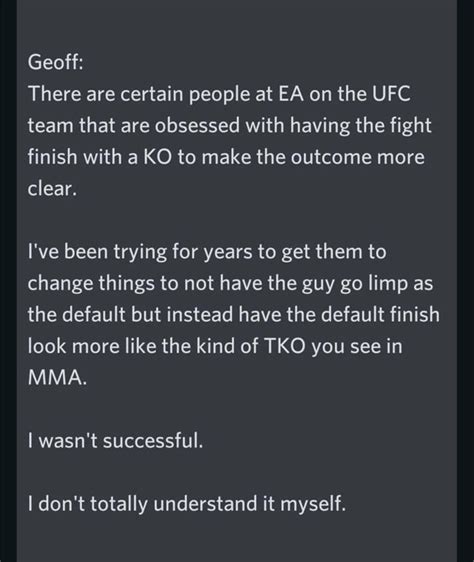Click the word "outcome" in the first paragraph

click(330, 157)
